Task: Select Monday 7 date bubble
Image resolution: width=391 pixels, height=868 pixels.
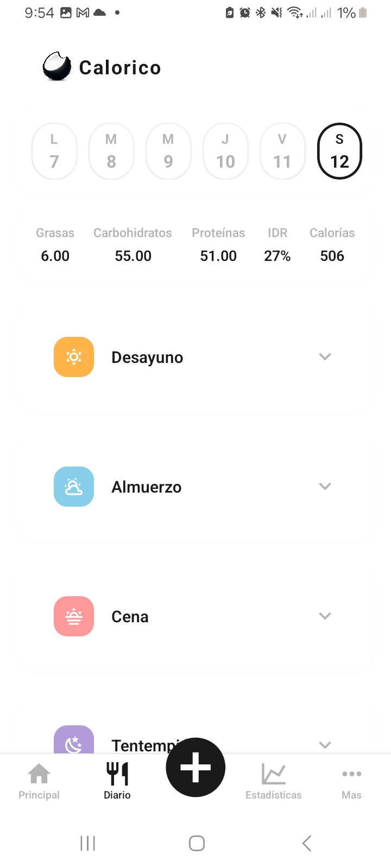Action: pos(54,151)
